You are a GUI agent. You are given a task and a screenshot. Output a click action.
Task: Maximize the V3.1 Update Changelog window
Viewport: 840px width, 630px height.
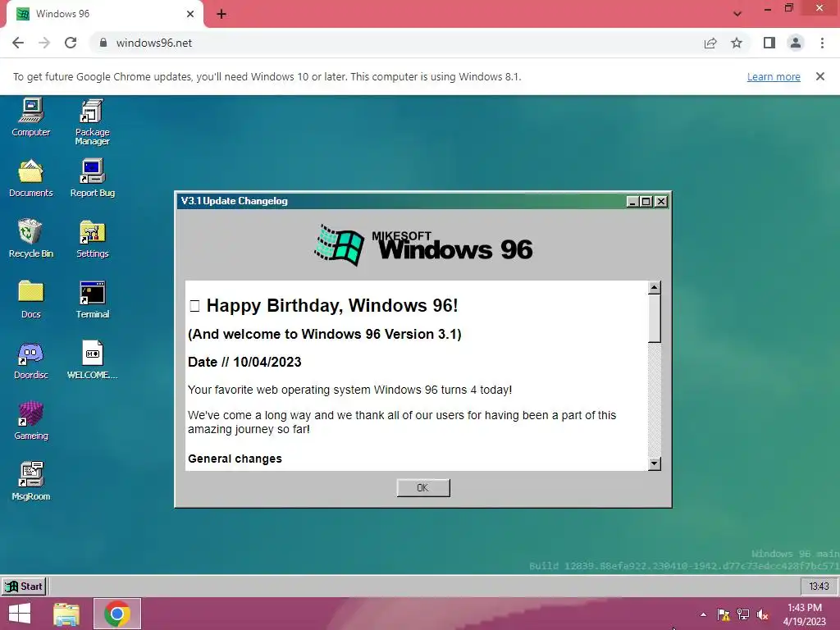(x=646, y=202)
